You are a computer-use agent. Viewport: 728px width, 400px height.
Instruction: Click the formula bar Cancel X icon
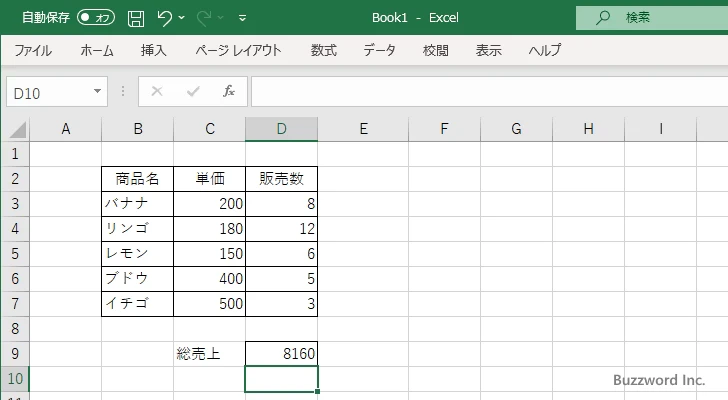[x=157, y=91]
